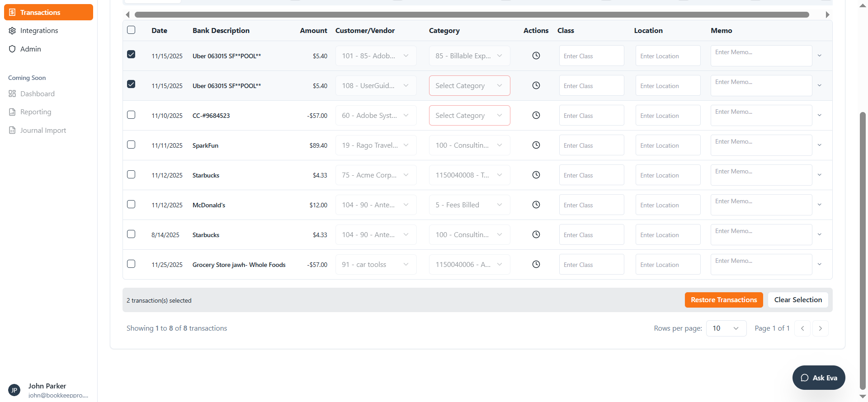This screenshot has height=402, width=868.
Task: Click the Clear Selection button
Action: (x=798, y=300)
